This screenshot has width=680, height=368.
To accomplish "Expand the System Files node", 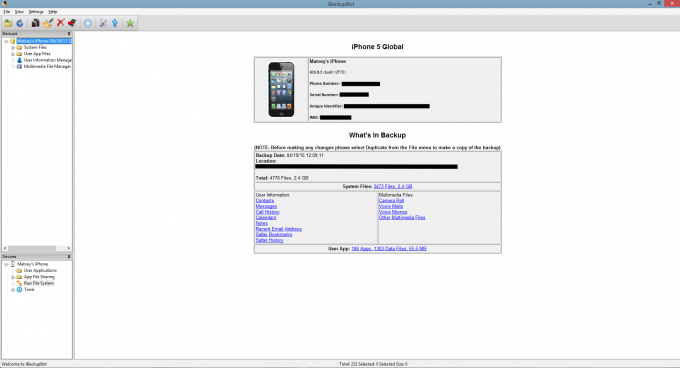I will tap(13, 47).
